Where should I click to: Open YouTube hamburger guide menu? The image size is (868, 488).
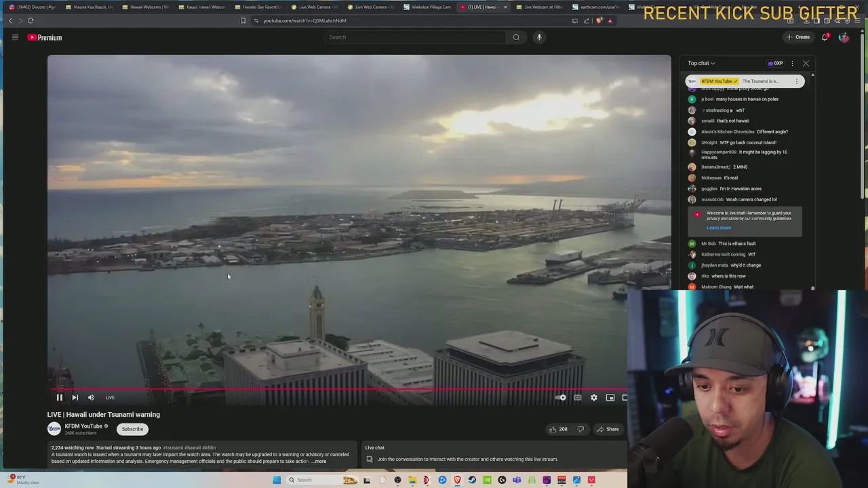(x=15, y=37)
